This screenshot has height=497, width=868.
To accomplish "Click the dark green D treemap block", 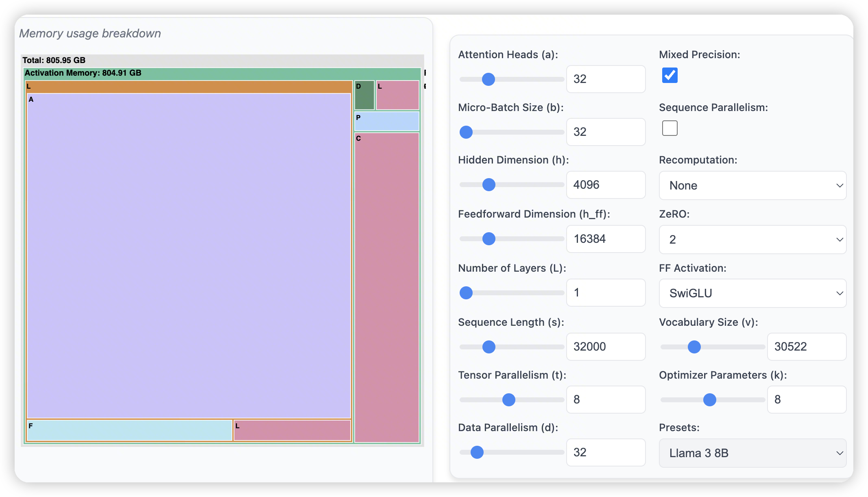I will (x=364, y=96).
